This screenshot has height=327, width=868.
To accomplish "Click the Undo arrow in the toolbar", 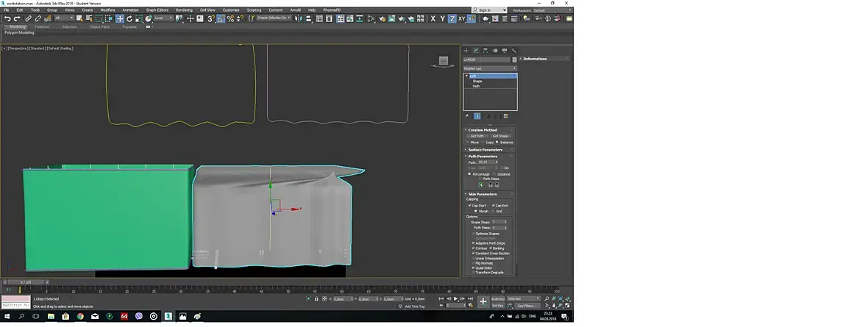I will [x=7, y=18].
